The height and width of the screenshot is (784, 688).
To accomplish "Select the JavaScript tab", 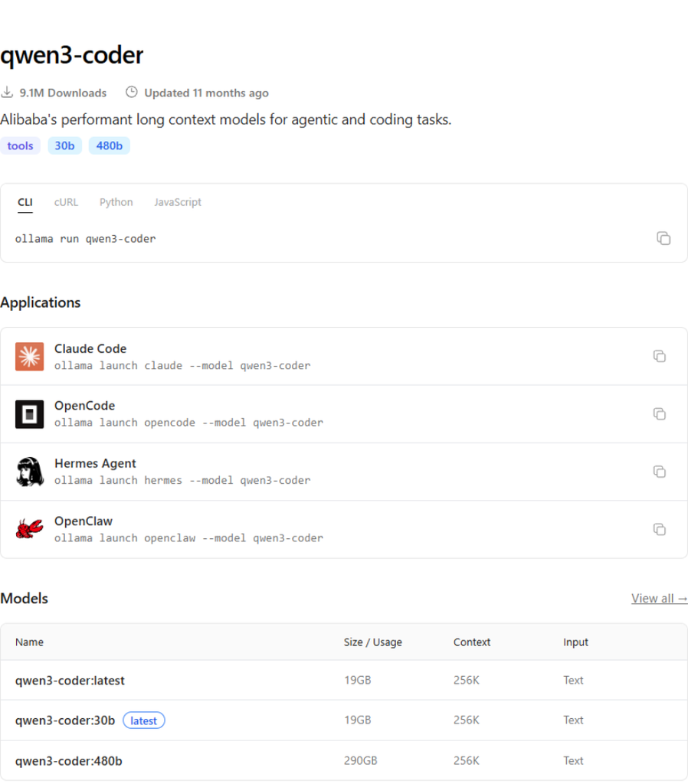I will [x=178, y=202].
